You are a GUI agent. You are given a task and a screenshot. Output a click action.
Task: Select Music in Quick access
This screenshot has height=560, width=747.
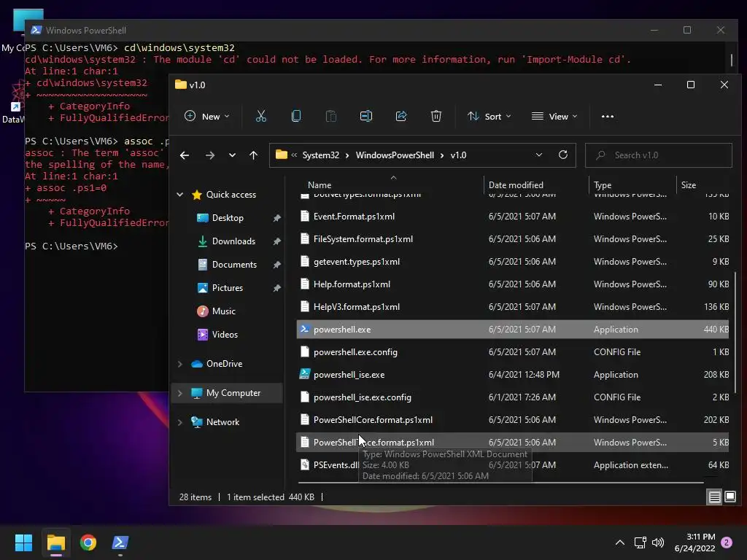pyautogui.click(x=223, y=311)
